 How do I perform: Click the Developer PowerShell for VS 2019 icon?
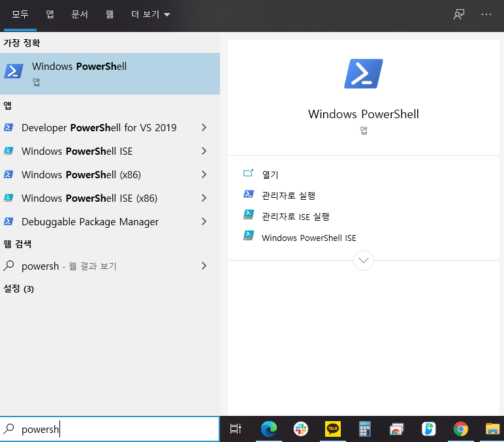[x=8, y=127]
